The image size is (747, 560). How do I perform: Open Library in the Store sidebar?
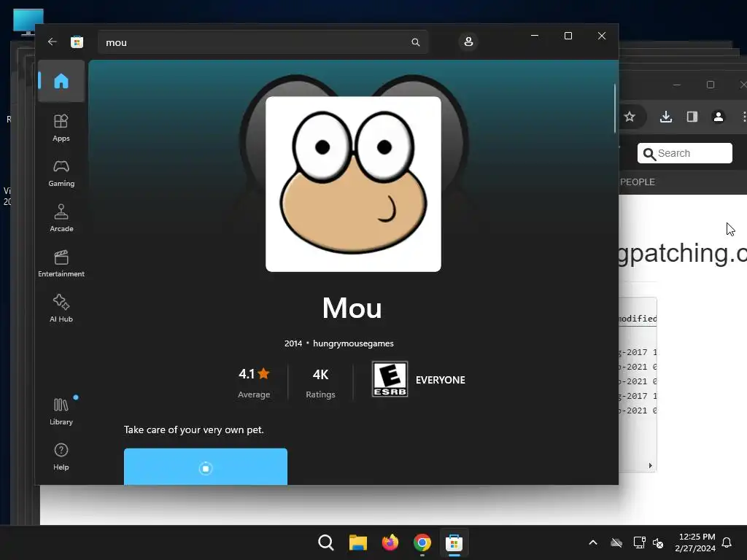(x=61, y=412)
